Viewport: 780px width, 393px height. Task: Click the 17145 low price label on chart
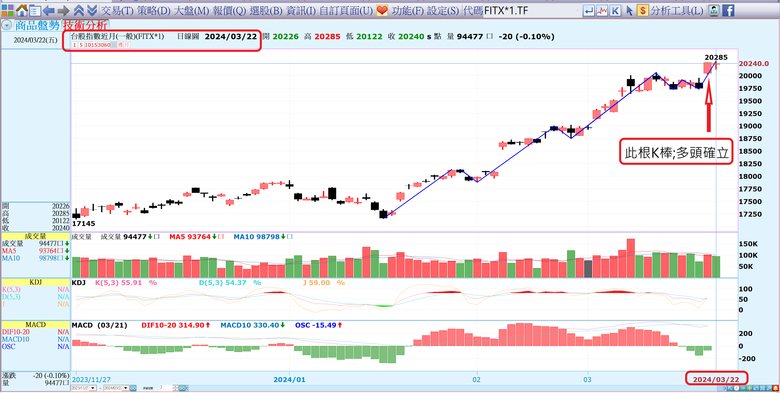pos(84,224)
